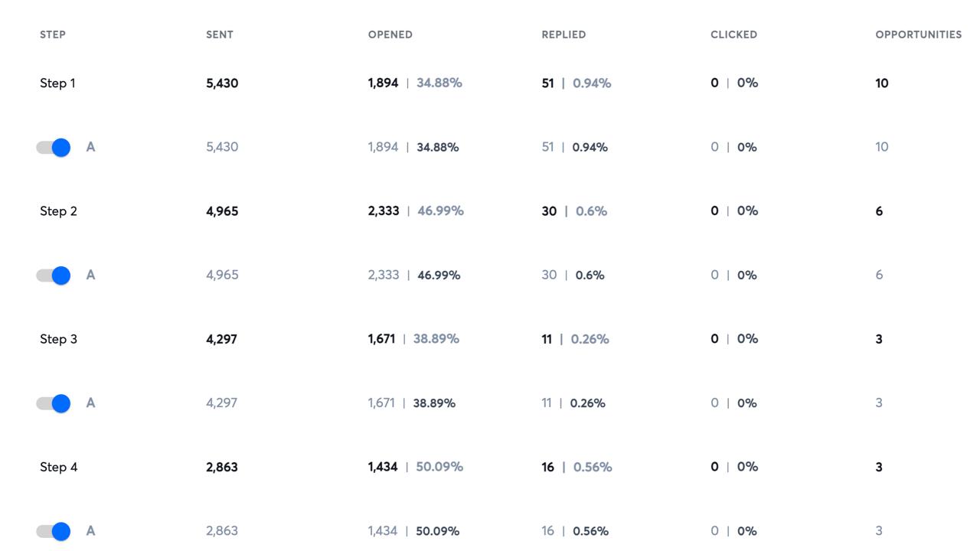The height and width of the screenshot is (551, 980).
Task: Select the Step 2 row label
Action: 58,211
